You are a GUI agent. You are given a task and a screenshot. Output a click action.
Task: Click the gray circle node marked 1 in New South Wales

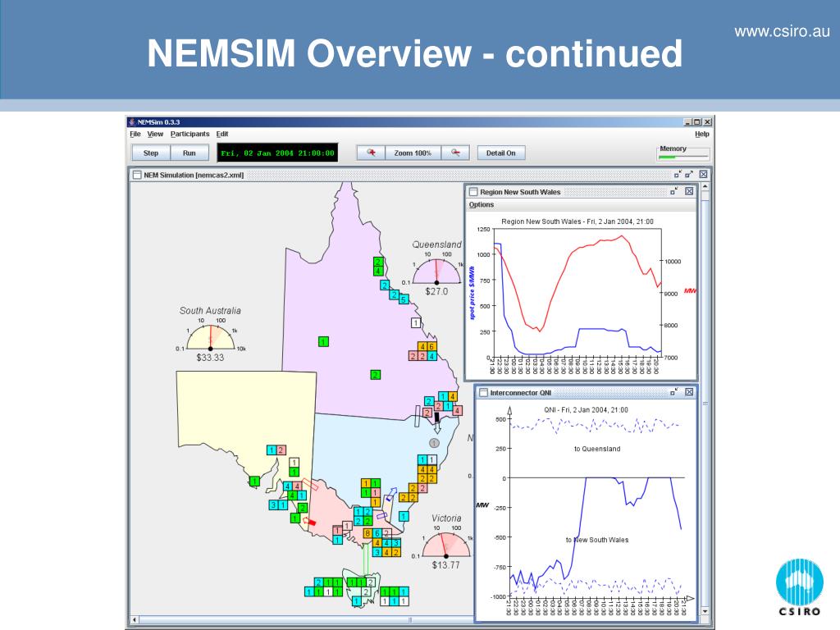tap(435, 443)
